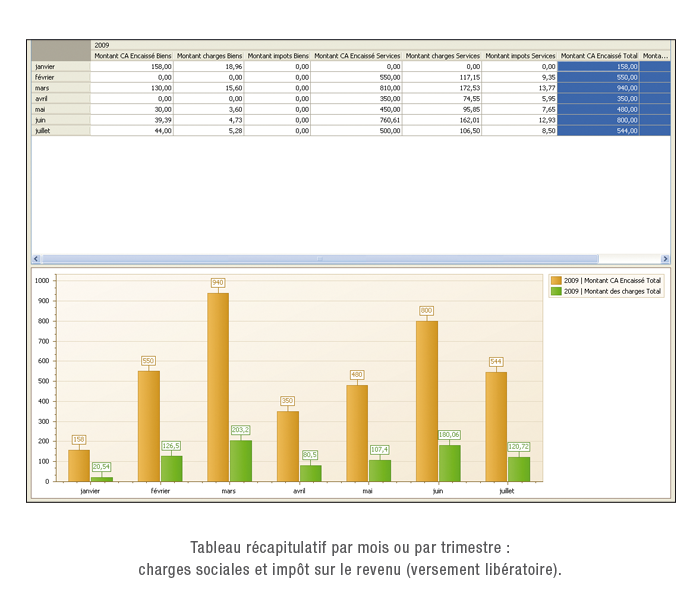Viewport: 700px width, 600px height.
Task: Click the green juin bar labelled 180,06
Action: point(449,463)
